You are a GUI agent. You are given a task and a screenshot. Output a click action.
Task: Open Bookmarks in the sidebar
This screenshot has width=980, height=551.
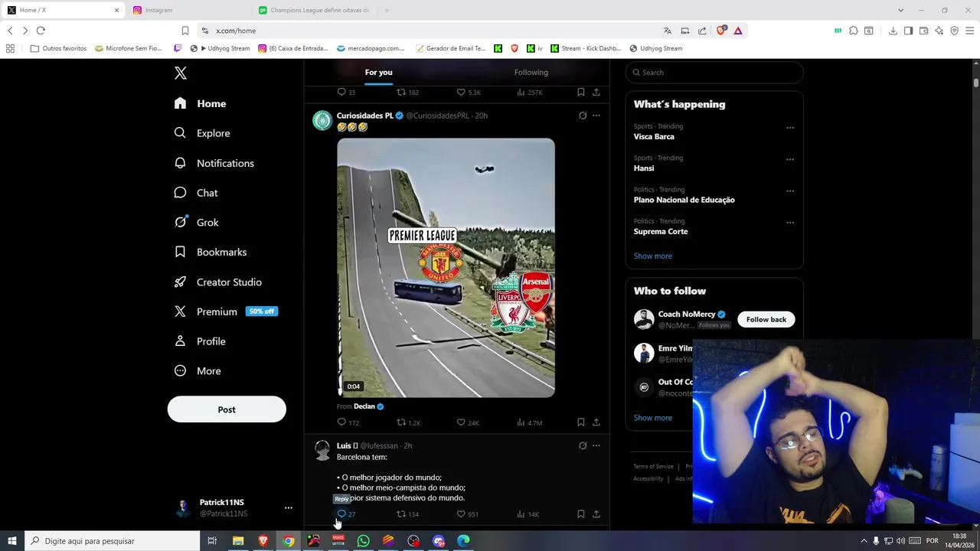point(211,252)
